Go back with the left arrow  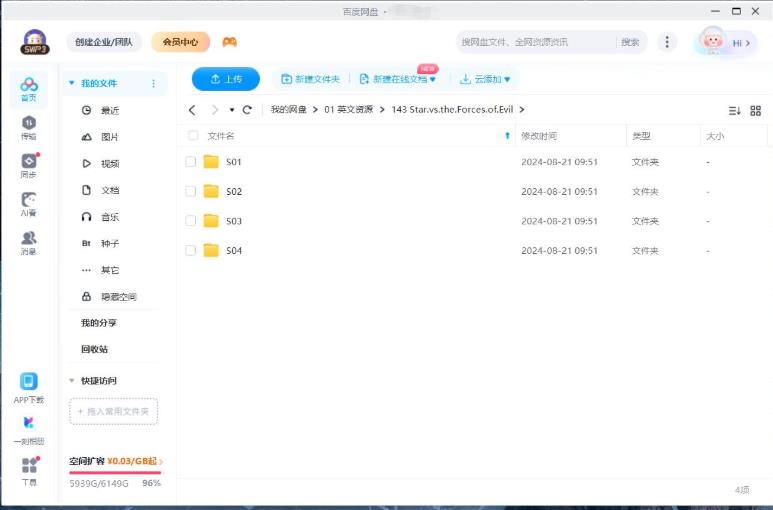tap(192, 110)
